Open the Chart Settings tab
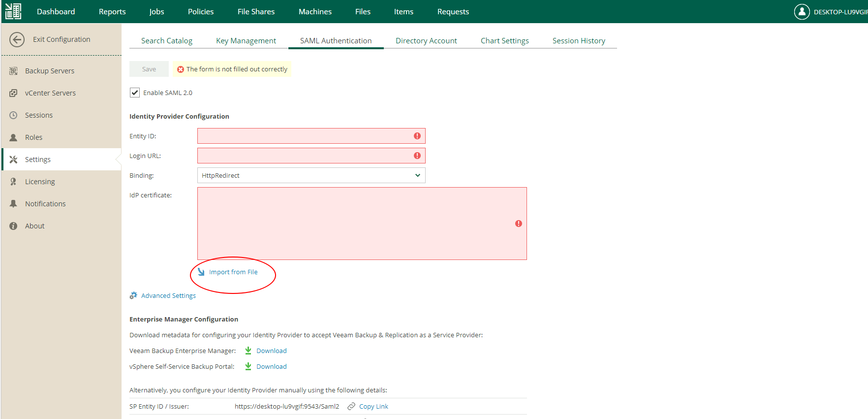Screen dimensions: 868x419 (504, 40)
